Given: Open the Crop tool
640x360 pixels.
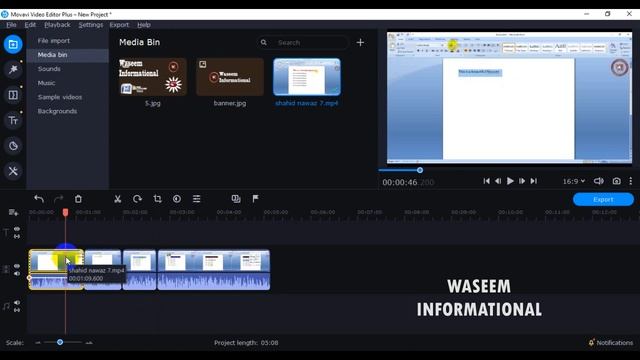Looking at the screenshot, I should pos(157,199).
